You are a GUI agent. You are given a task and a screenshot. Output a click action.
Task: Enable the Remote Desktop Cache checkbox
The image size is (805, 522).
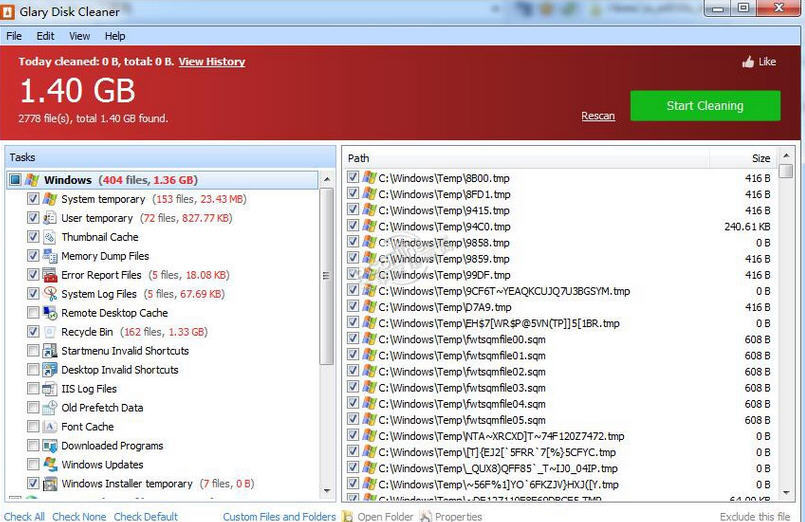(33, 313)
